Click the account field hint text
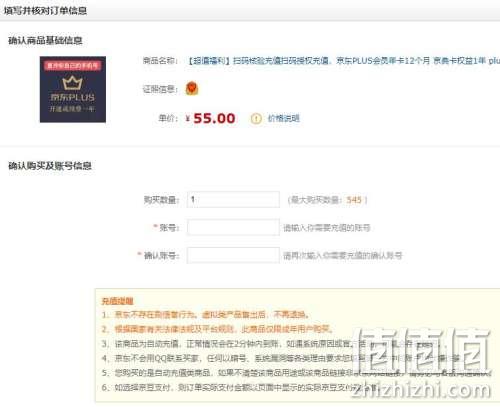 pyautogui.click(x=327, y=228)
